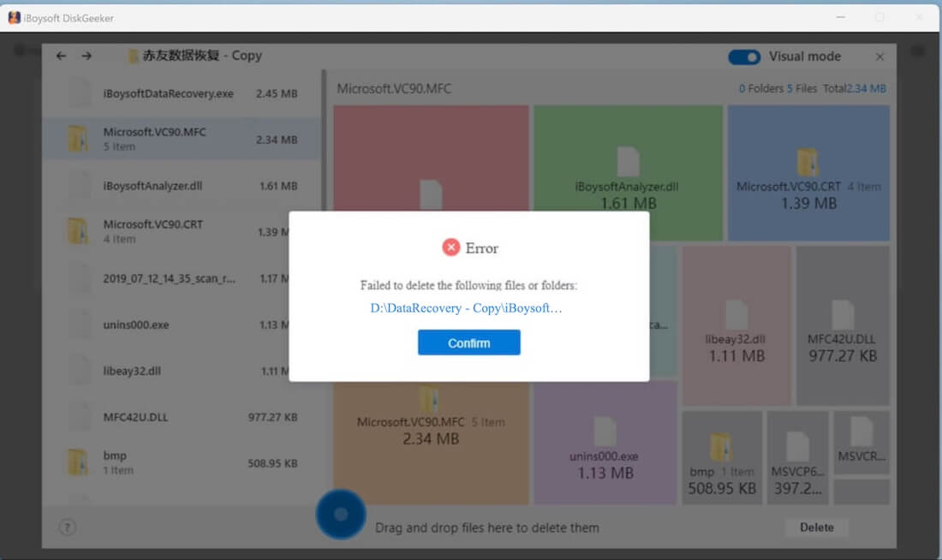The height and width of the screenshot is (560, 942).
Task: Select libeay32.dll in the file list
Action: click(166, 372)
